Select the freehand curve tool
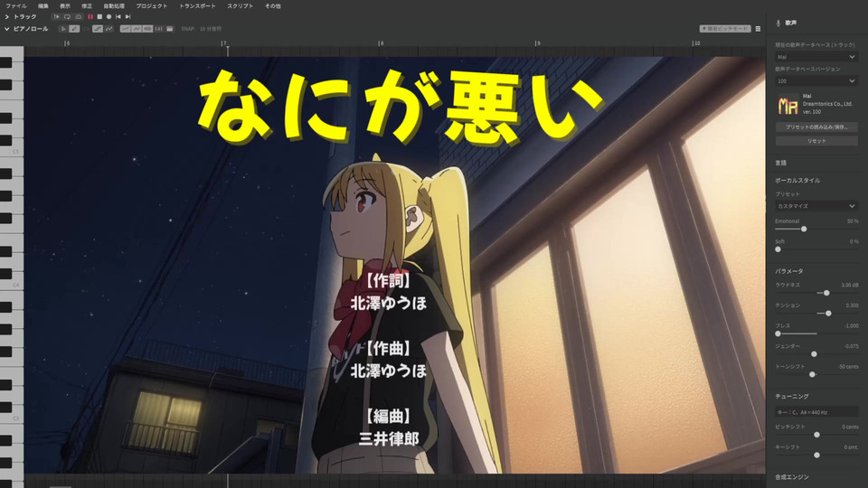 (109, 29)
